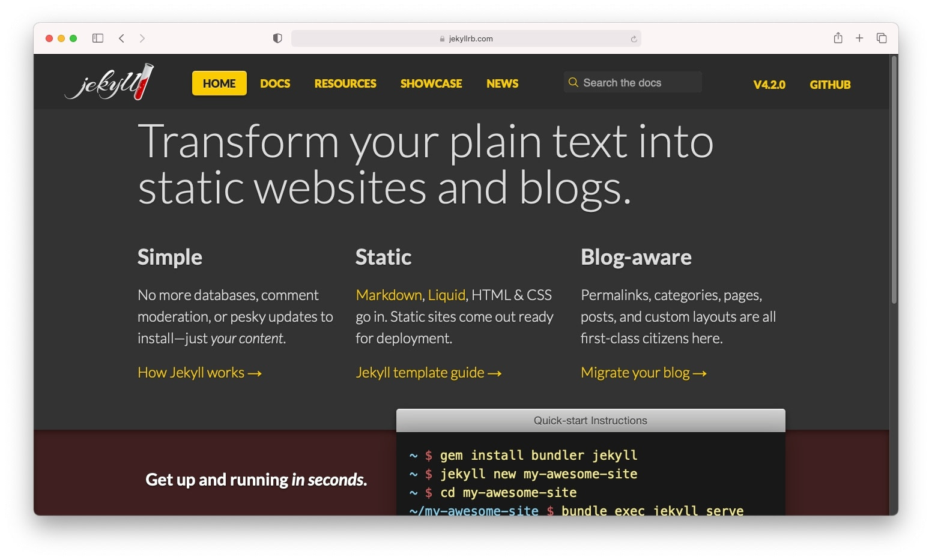Follow the Migrate your blog link
The width and height of the screenshot is (932, 560).
pyautogui.click(x=644, y=372)
